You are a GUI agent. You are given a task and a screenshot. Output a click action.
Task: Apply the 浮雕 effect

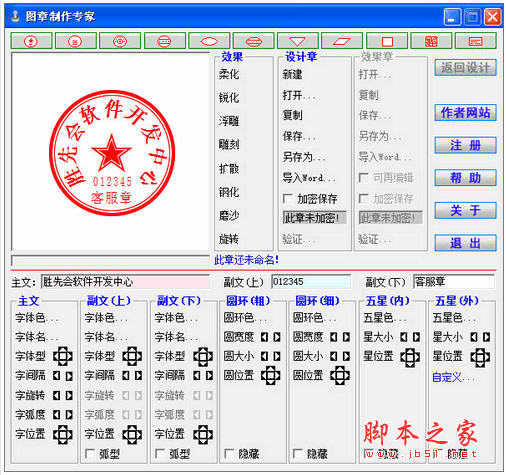coord(229,121)
